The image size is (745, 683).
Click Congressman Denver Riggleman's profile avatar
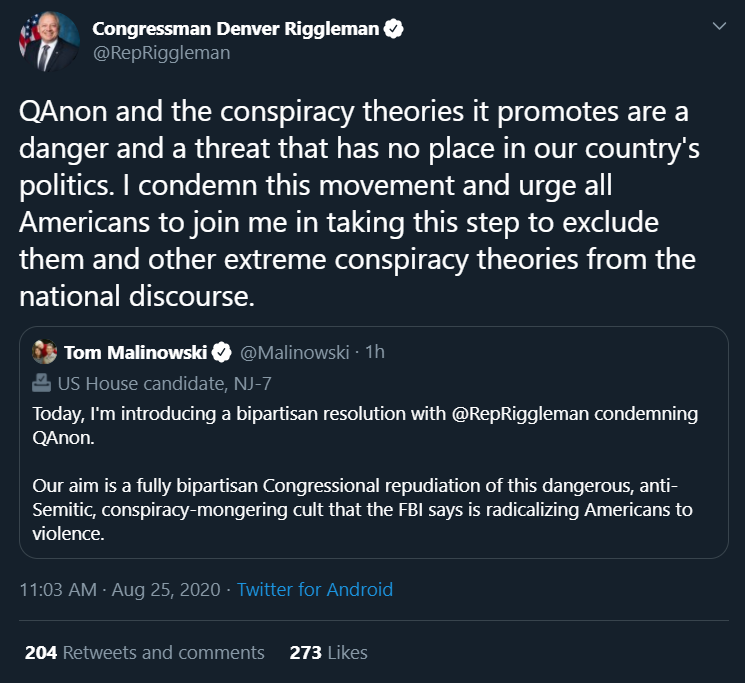coord(44,43)
